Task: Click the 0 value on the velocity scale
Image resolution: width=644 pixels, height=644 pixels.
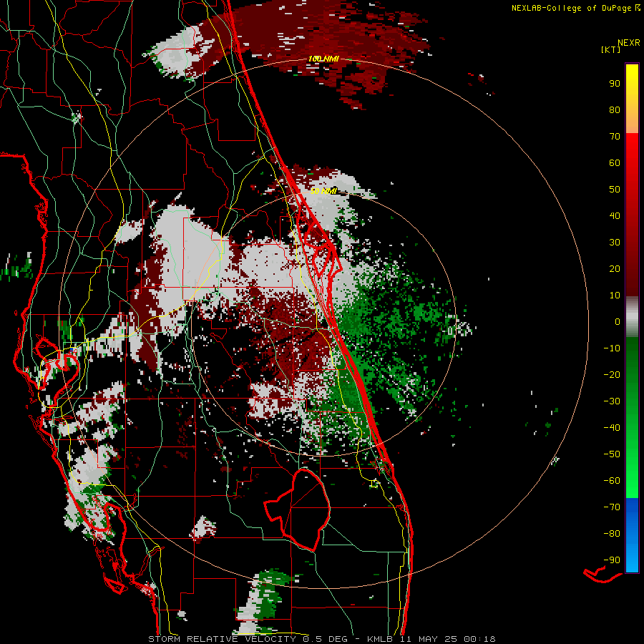Action: [618, 322]
